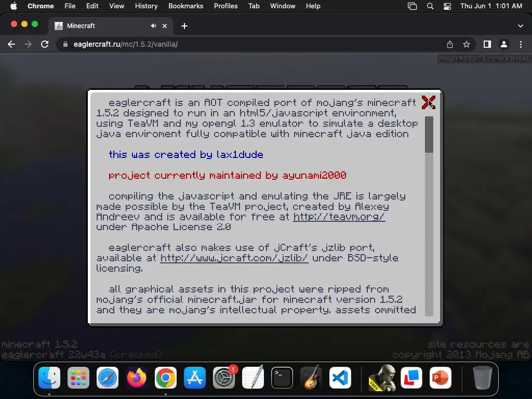
Task: Launch GarageBand from the Dock
Action: tap(311, 378)
